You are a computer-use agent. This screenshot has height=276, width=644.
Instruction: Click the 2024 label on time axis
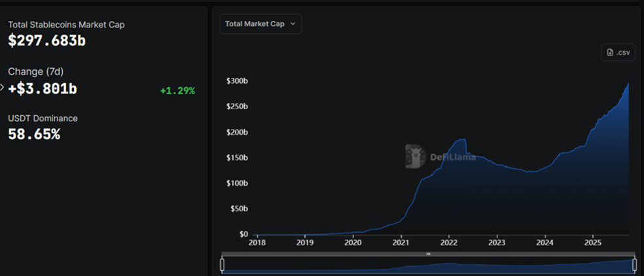coord(545,243)
